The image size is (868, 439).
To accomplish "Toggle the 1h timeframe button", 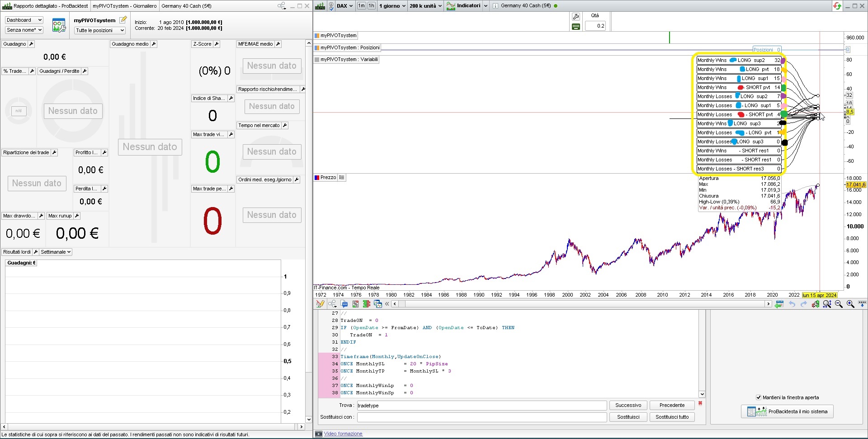I will point(371,6).
